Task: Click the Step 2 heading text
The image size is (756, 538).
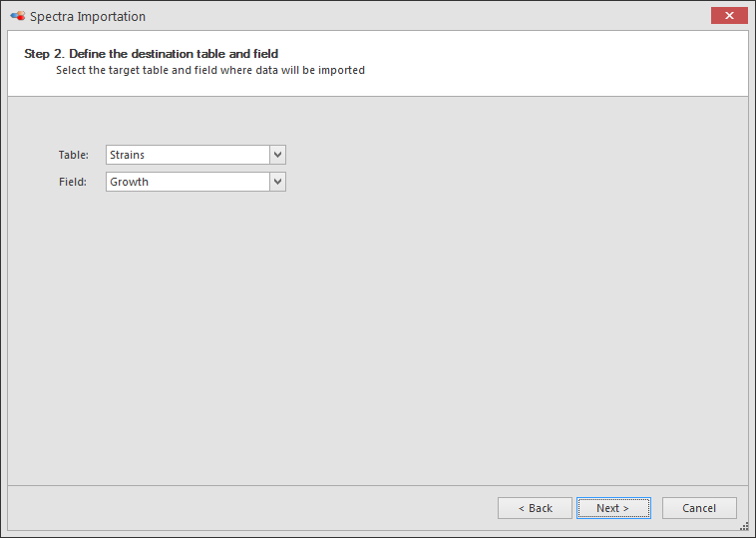Action: click(x=151, y=54)
